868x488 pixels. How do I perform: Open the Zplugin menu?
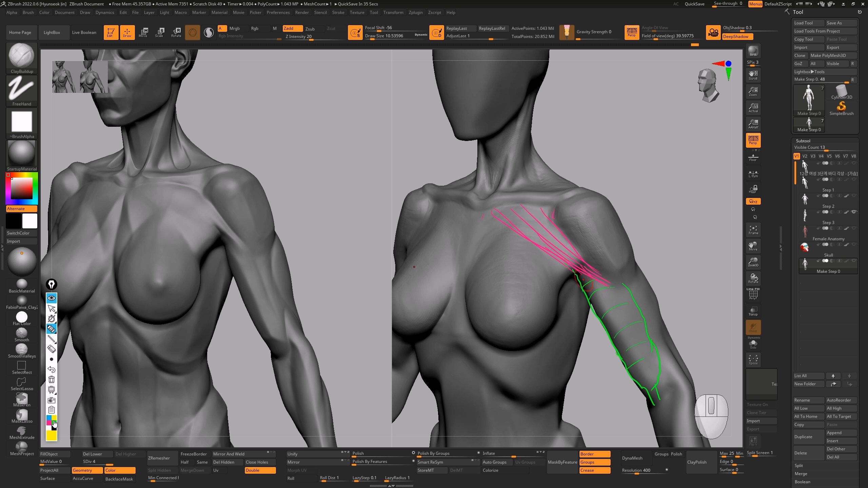[x=415, y=13]
